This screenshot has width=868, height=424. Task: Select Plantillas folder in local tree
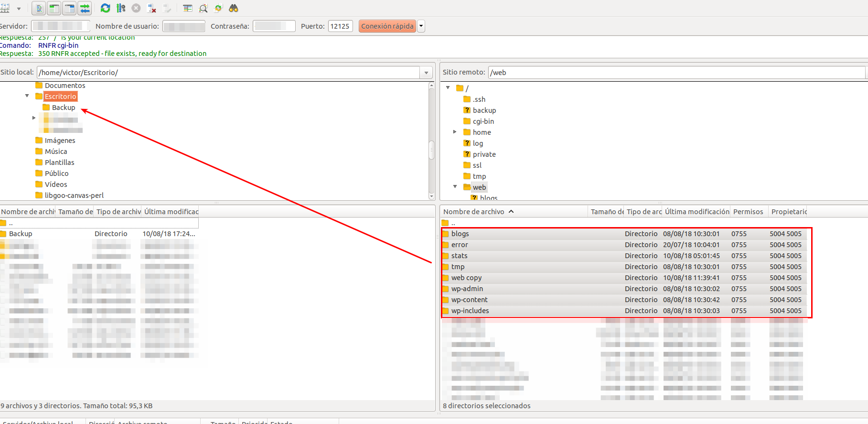(59, 163)
